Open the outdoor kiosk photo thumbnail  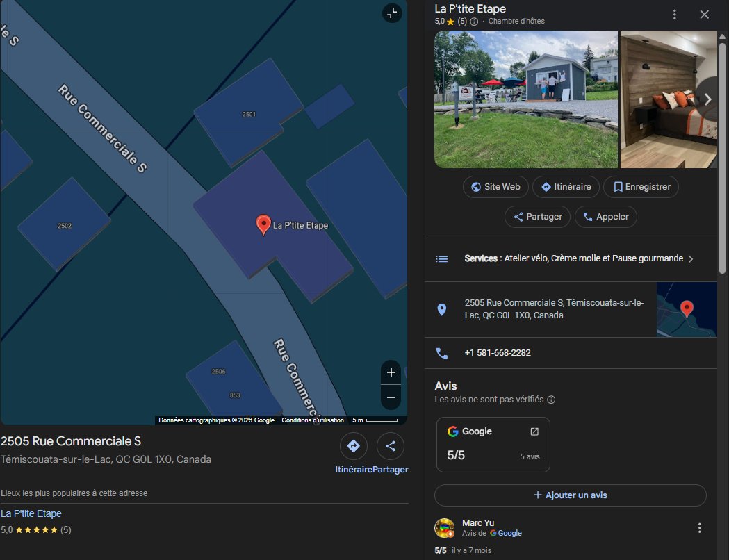point(526,99)
